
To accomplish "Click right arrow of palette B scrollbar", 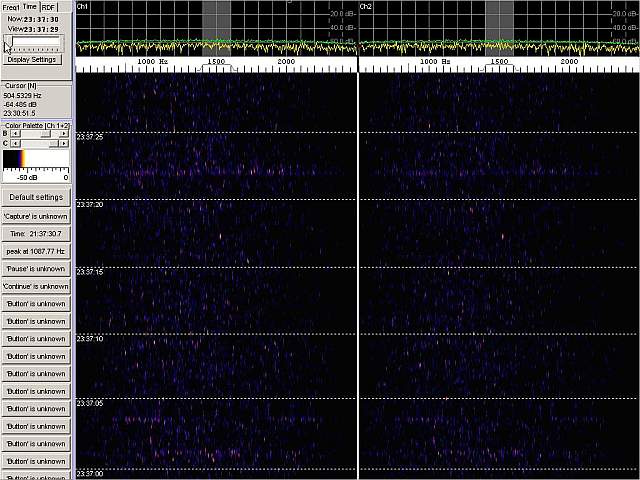I will point(65,133).
